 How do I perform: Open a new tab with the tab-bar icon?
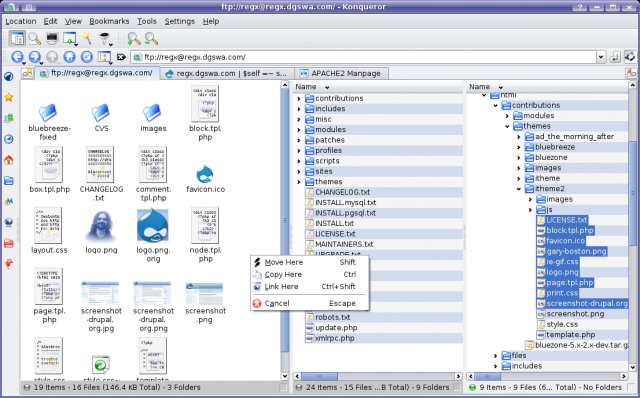pos(27,73)
